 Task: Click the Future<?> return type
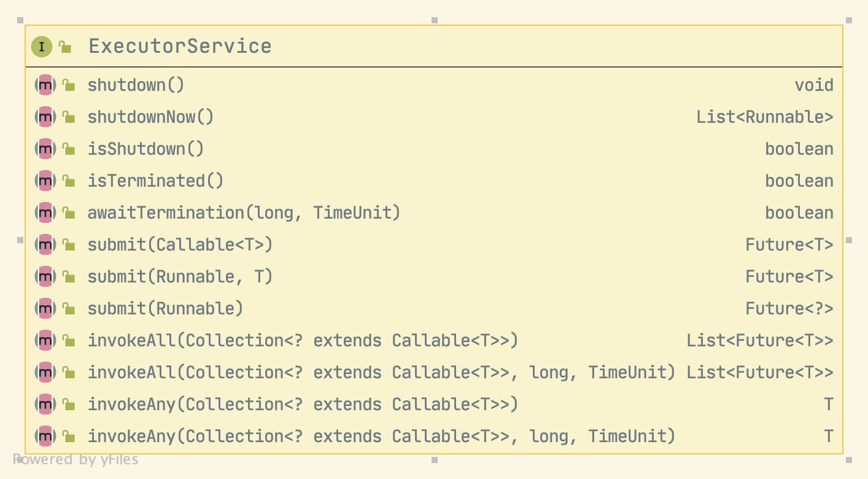point(789,309)
